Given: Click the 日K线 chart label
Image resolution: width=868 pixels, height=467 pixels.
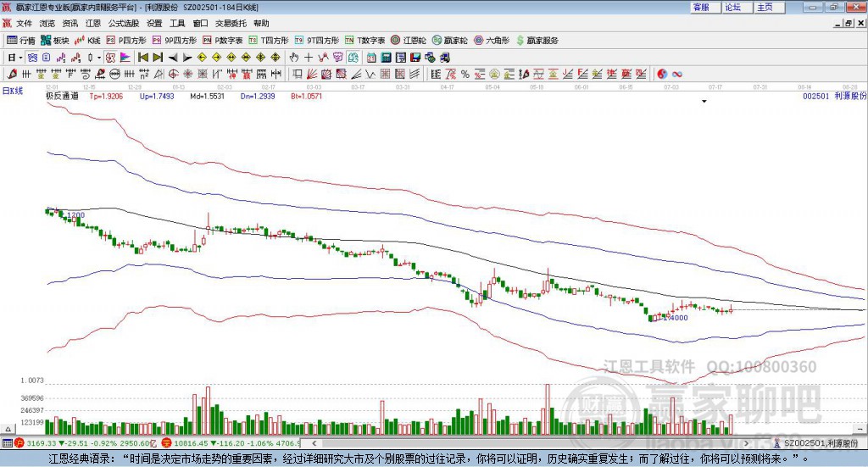Looking at the screenshot, I should [x=13, y=92].
